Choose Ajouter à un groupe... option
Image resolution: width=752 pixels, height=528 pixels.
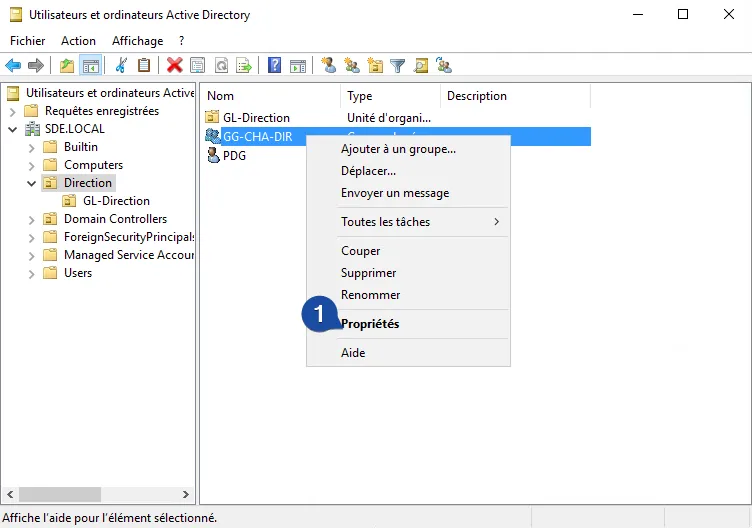click(x=398, y=149)
